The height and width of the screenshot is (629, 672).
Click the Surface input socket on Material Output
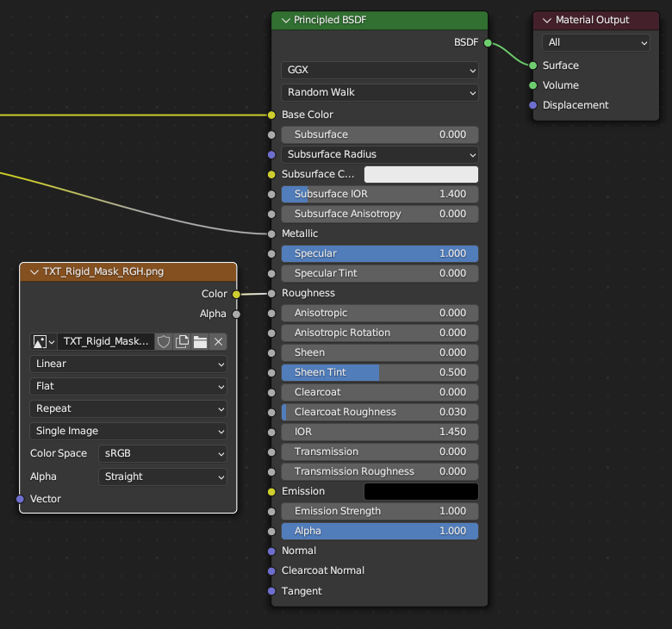[x=533, y=65]
